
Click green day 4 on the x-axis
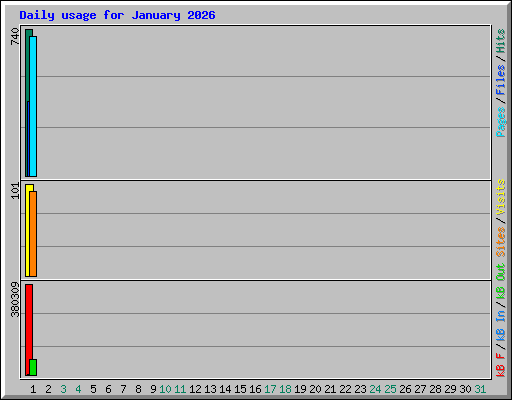click(x=78, y=389)
